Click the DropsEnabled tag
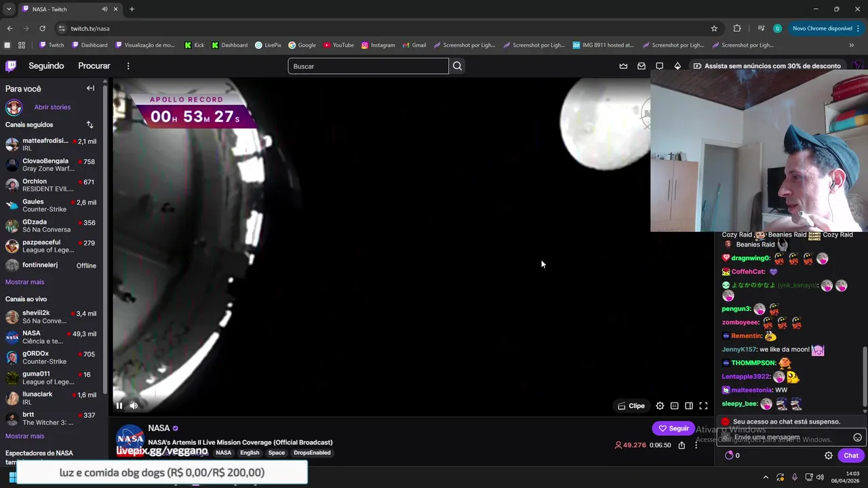 312,453
